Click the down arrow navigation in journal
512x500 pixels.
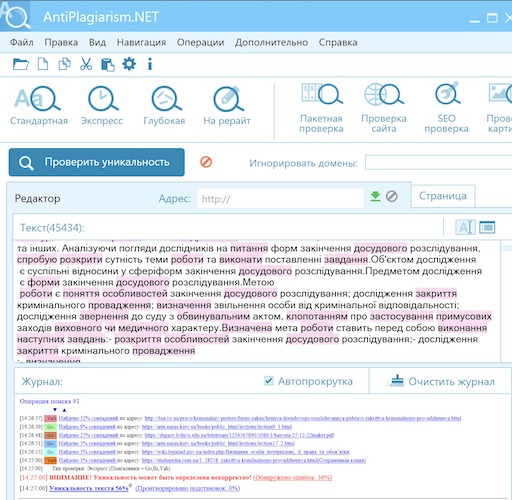pyautogui.click(x=55, y=410)
